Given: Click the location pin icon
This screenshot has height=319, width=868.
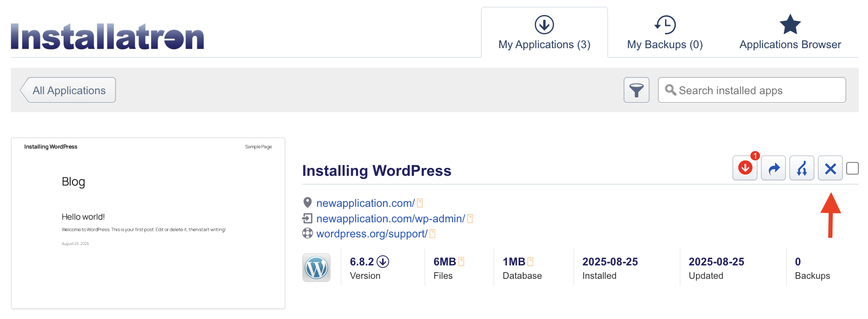Looking at the screenshot, I should [x=308, y=203].
